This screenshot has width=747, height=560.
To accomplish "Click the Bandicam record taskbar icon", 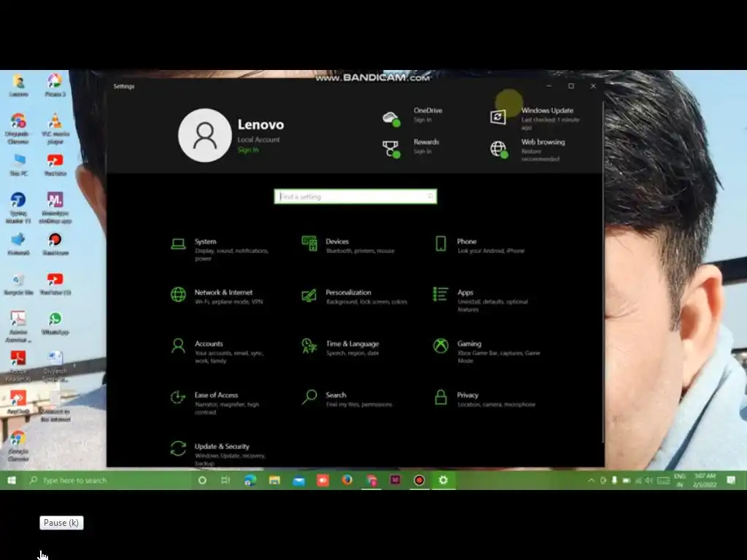I will click(419, 480).
